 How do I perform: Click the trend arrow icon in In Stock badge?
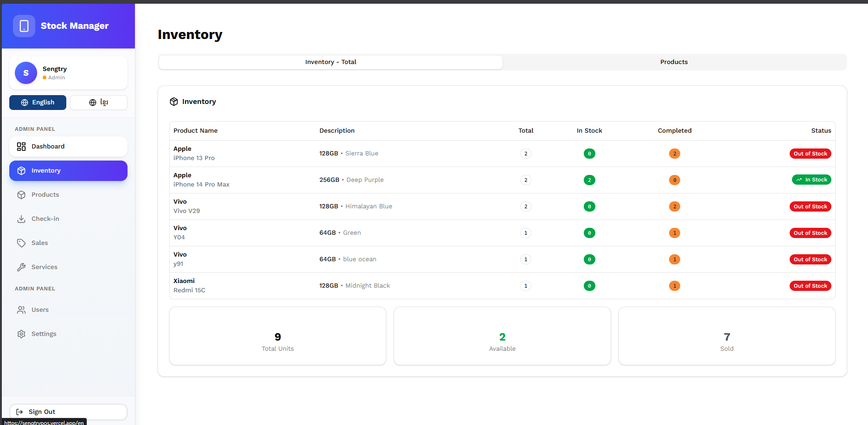(x=799, y=180)
